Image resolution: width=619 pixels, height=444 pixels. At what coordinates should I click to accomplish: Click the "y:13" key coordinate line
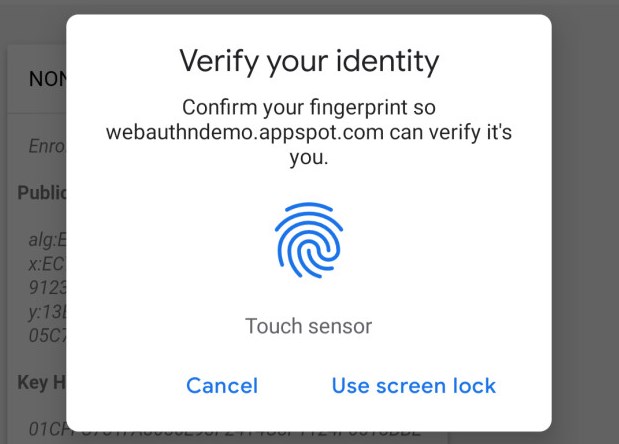(x=46, y=311)
